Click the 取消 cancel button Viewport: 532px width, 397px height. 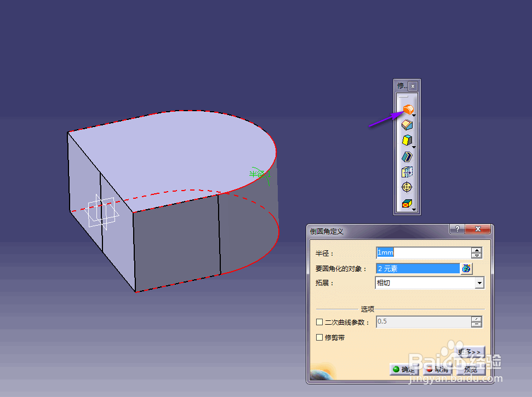(x=437, y=369)
